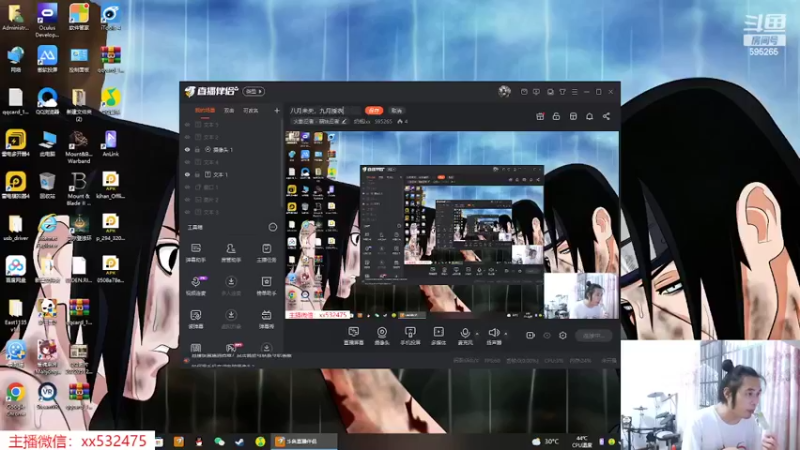Click the 30°C weather tray item
This screenshot has height=450, width=800.
pyautogui.click(x=546, y=441)
